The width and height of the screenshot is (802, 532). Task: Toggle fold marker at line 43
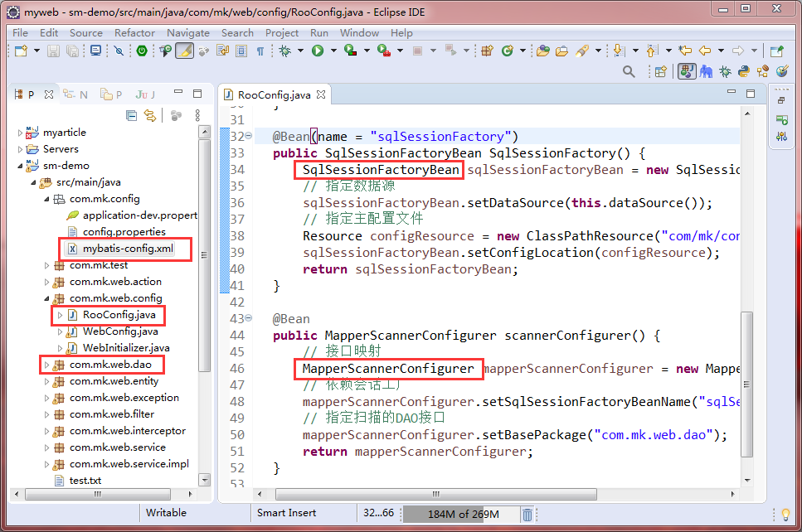(249, 318)
